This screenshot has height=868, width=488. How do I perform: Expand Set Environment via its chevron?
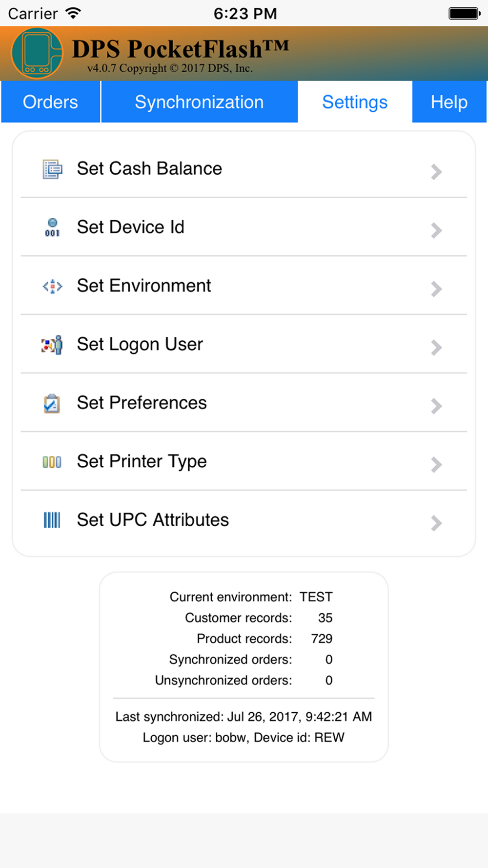[436, 289]
